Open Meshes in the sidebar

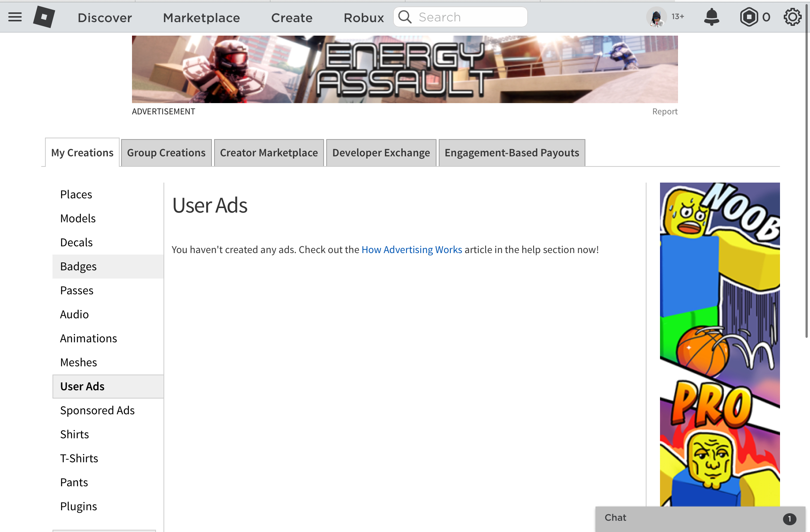click(x=108, y=363)
